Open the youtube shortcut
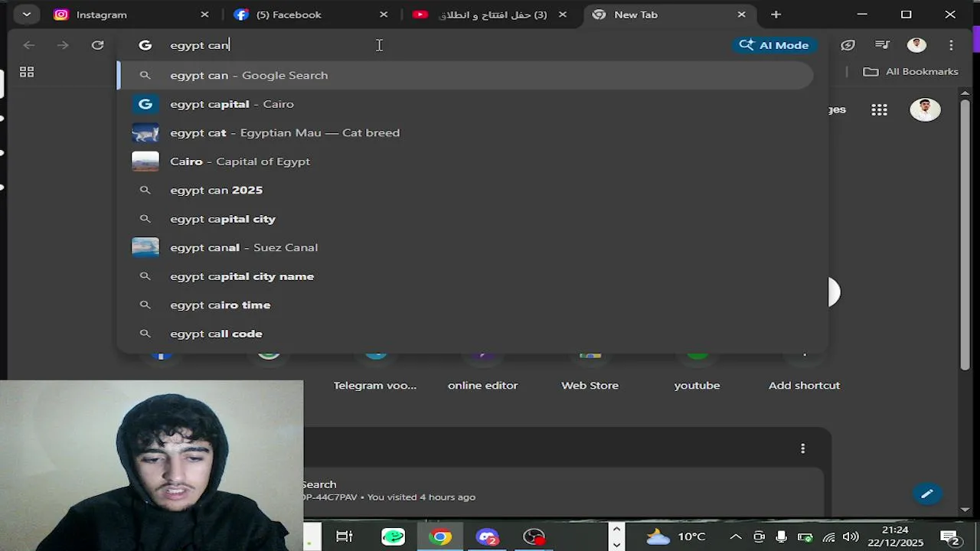 point(697,373)
